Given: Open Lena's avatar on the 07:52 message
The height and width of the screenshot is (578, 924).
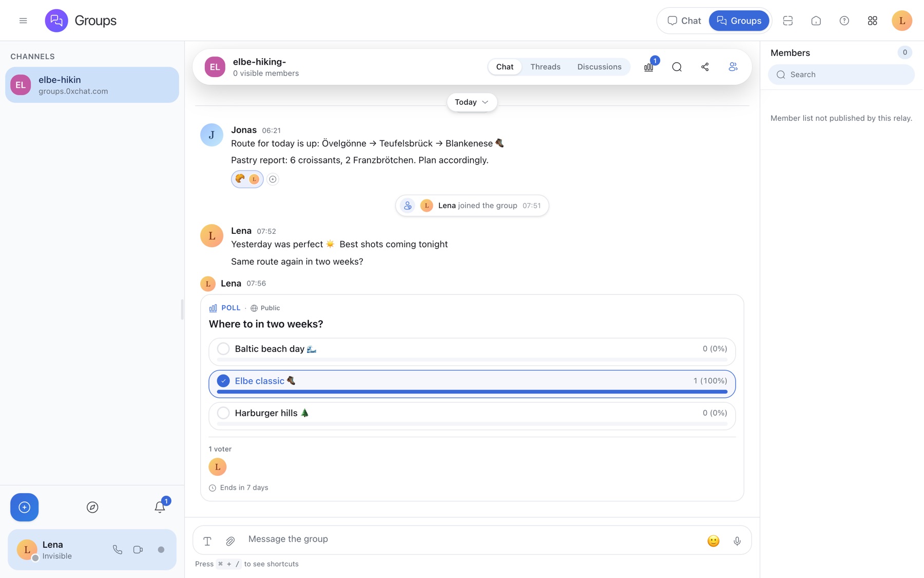Looking at the screenshot, I should (x=211, y=236).
